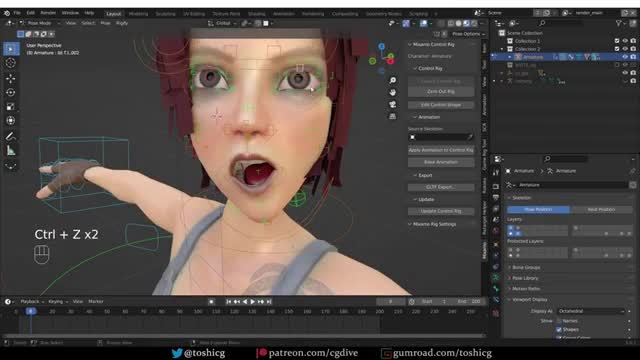
Task: Disable the Shapes show checkbox
Action: [559, 329]
